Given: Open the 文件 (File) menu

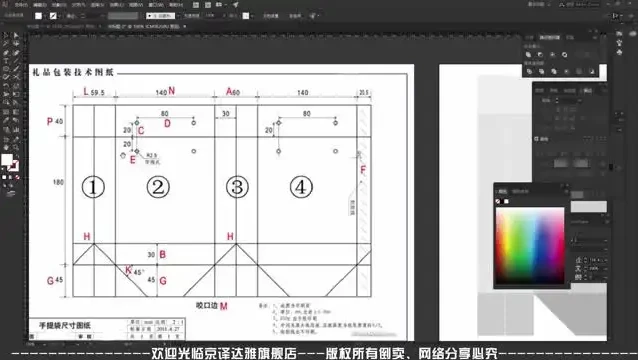Looking at the screenshot, I should tap(21, 5).
